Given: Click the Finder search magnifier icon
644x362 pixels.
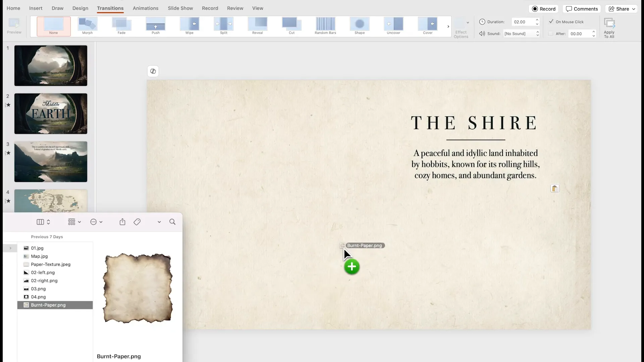Looking at the screenshot, I should tap(172, 222).
